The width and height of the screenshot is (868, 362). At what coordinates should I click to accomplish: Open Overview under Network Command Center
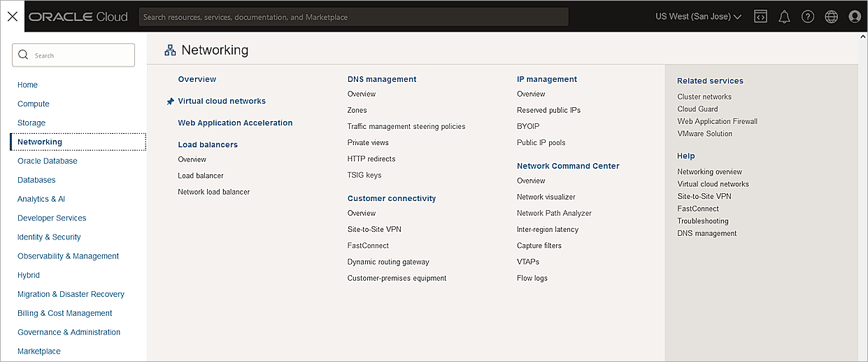pyautogui.click(x=531, y=181)
